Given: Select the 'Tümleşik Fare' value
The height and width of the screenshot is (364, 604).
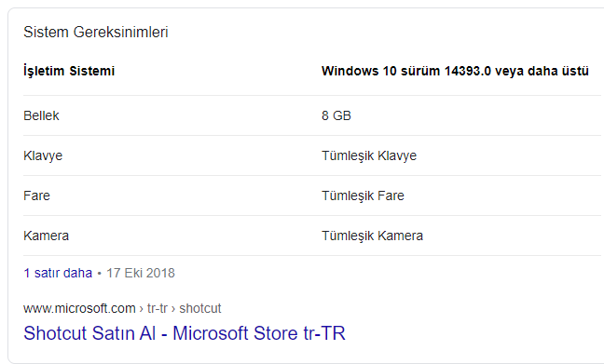Looking at the screenshot, I should [363, 195].
